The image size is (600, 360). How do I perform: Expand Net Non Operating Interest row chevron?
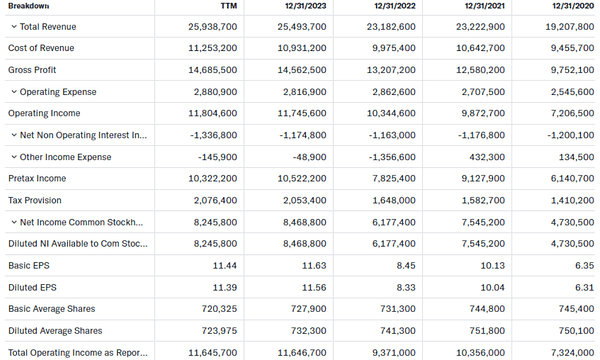coord(14,135)
